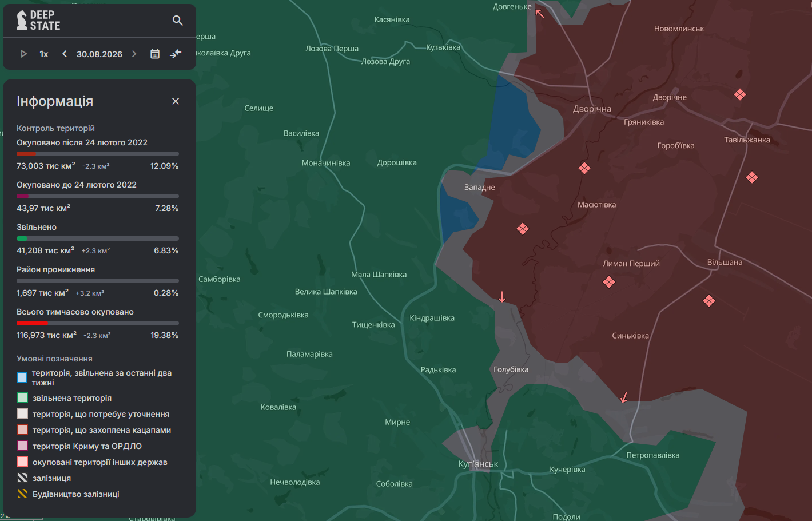Click the attack arrow near Довгеньке

pyautogui.click(x=540, y=13)
